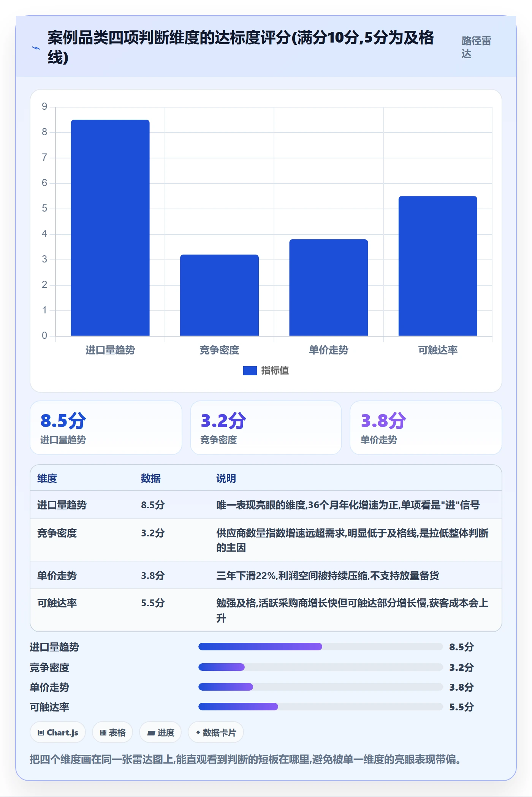Select the 竞争密度 table row name
Screen dimensions: 532x797
tap(57, 533)
